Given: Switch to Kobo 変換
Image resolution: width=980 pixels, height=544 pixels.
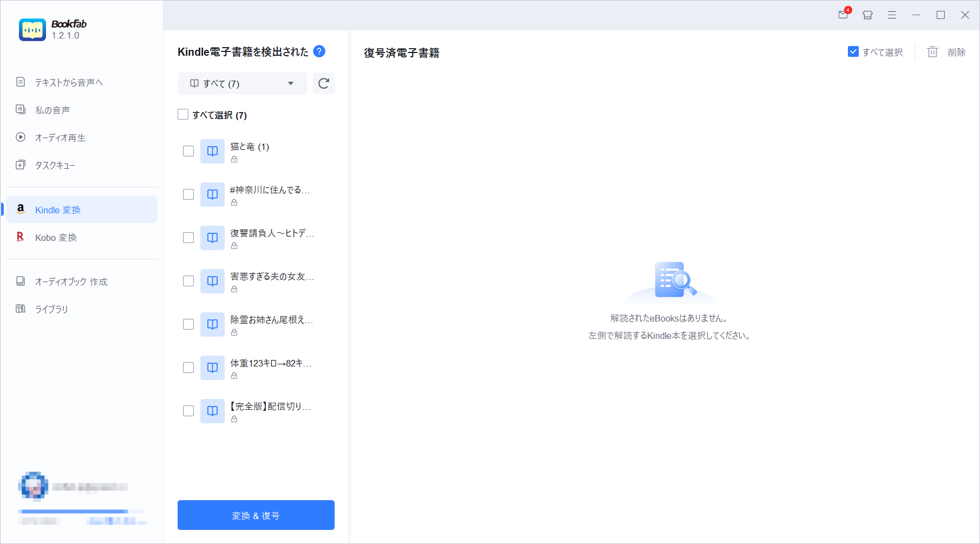Looking at the screenshot, I should (56, 237).
